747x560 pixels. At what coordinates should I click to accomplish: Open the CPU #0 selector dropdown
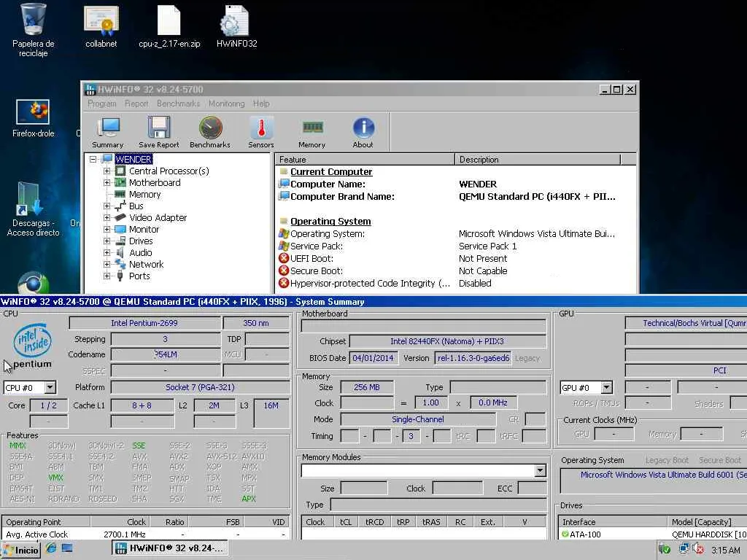point(50,388)
